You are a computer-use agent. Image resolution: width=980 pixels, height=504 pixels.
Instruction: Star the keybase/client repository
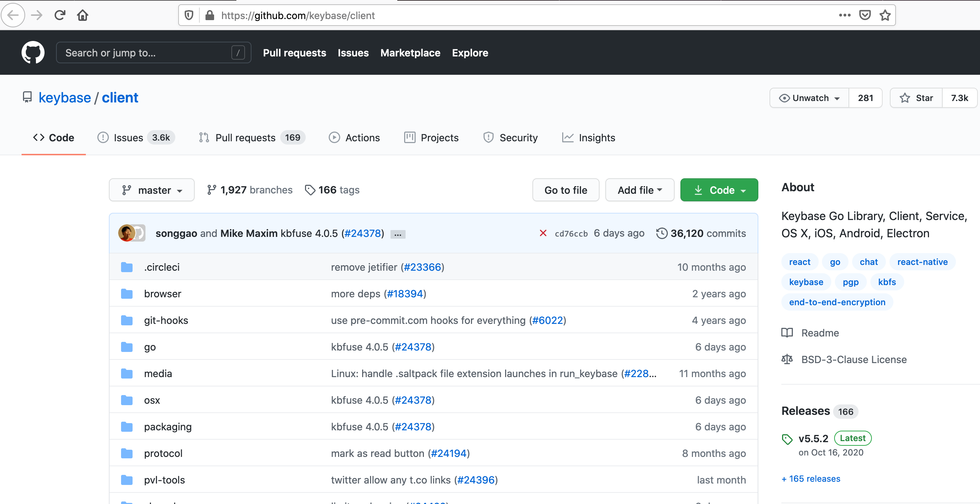tap(916, 98)
